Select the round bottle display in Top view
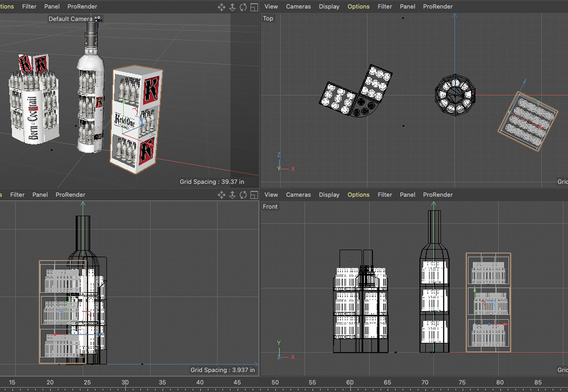 click(455, 95)
